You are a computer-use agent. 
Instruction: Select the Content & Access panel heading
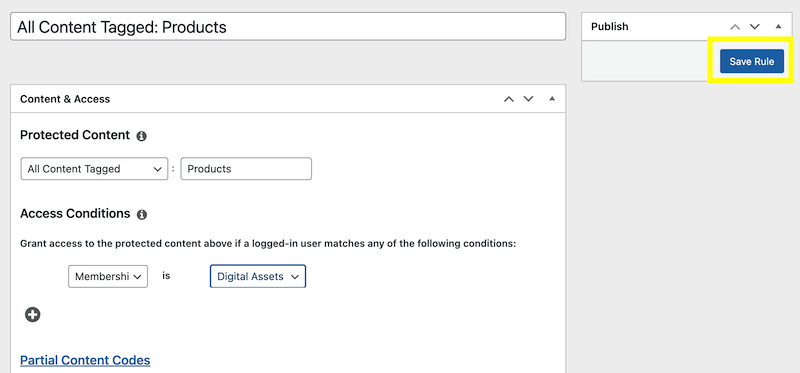pos(65,99)
